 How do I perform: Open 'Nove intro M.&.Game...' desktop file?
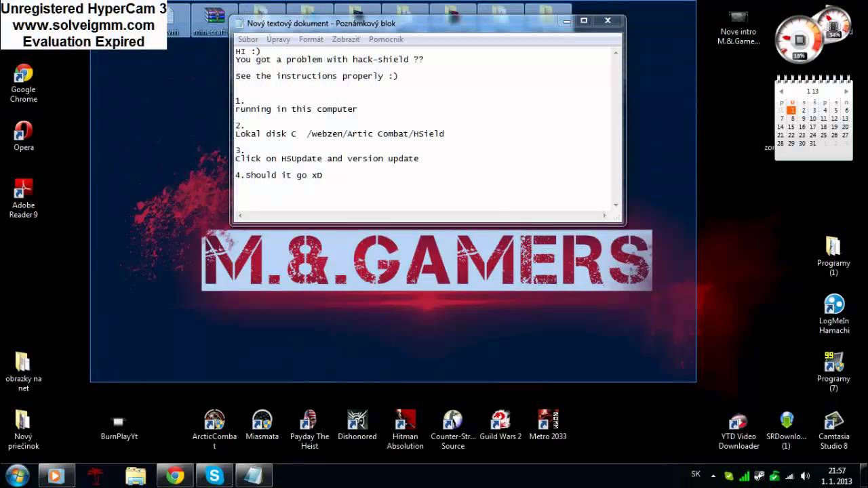pos(738,27)
